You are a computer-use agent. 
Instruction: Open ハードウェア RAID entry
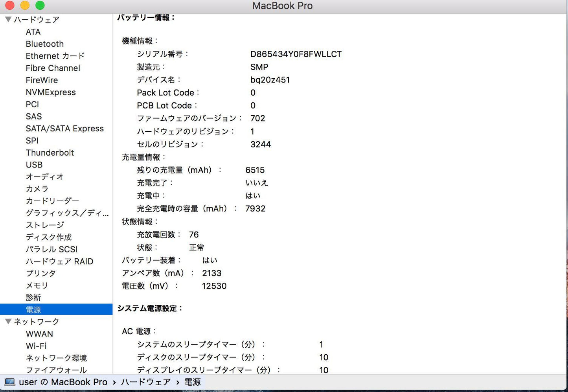[59, 261]
